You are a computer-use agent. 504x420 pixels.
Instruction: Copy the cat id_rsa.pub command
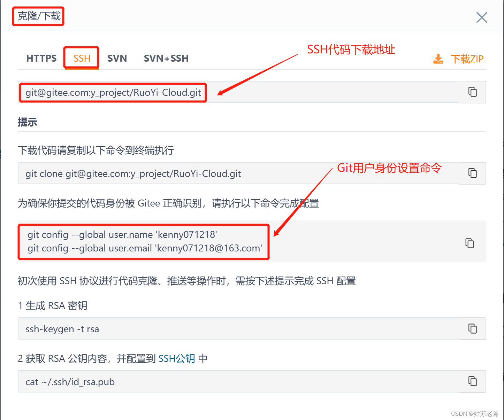pyautogui.click(x=473, y=381)
